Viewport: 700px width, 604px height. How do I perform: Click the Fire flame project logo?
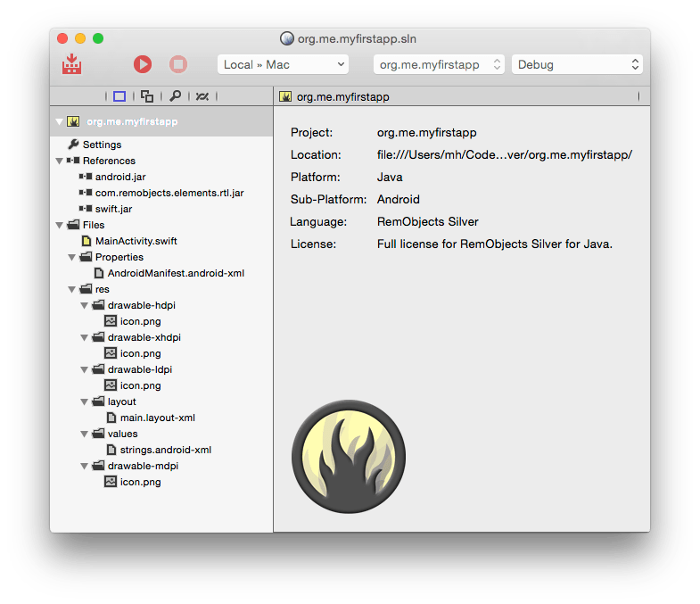point(349,457)
